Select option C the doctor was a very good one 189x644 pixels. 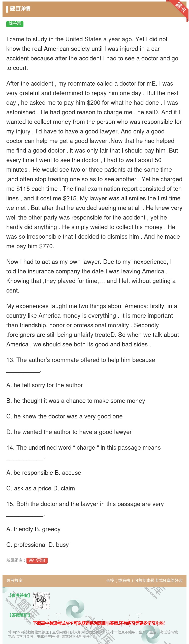(65, 416)
